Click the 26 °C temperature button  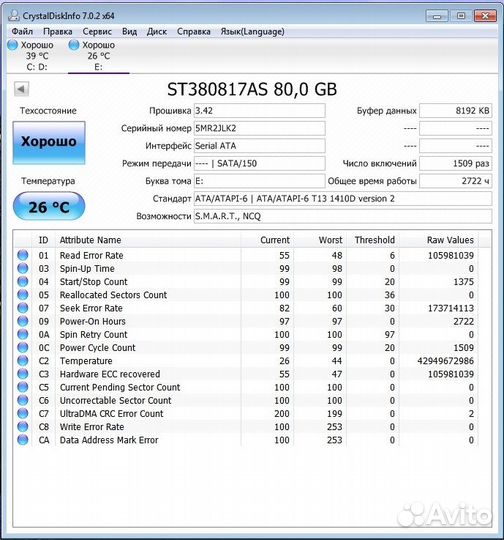coord(49,207)
